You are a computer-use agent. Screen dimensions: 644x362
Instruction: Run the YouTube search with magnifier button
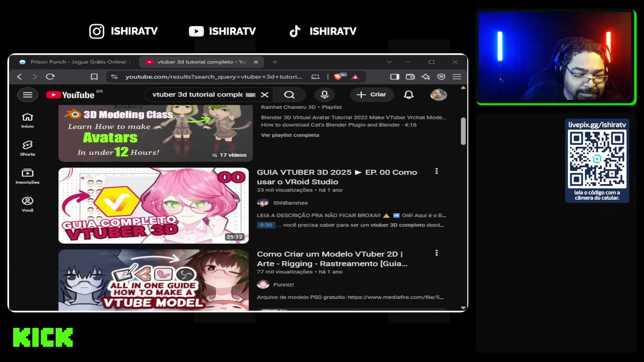[x=289, y=95]
